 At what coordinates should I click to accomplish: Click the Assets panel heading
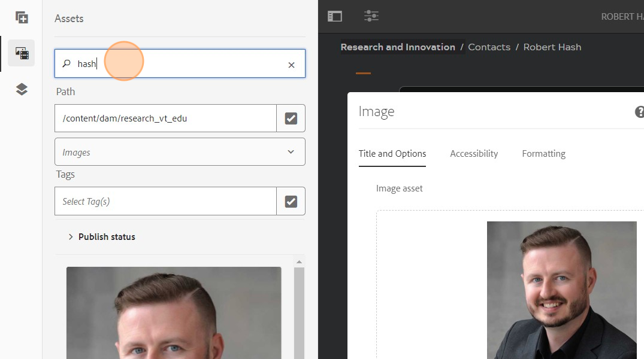tap(69, 19)
